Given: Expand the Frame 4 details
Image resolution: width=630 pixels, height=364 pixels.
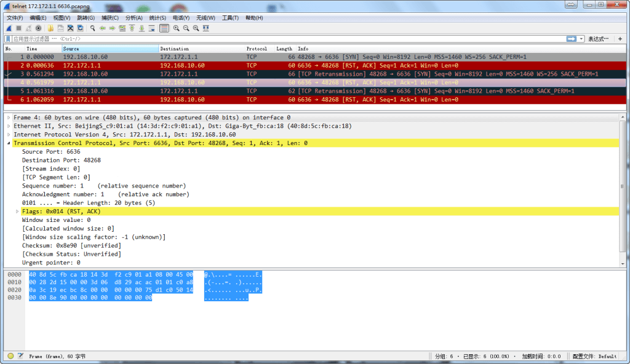Looking at the screenshot, I should point(9,117).
